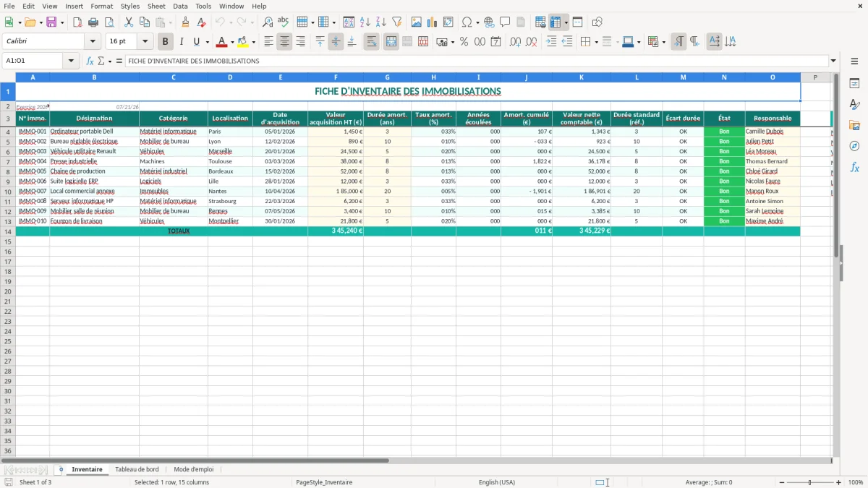Click the zoom in plus button
This screenshot has height=488, width=868.
point(839,482)
